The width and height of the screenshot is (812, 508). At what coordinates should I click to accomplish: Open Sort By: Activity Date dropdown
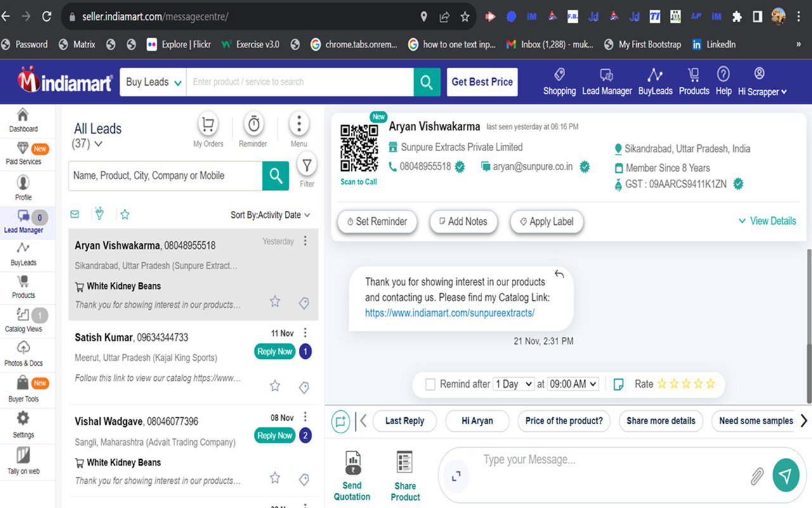click(270, 215)
